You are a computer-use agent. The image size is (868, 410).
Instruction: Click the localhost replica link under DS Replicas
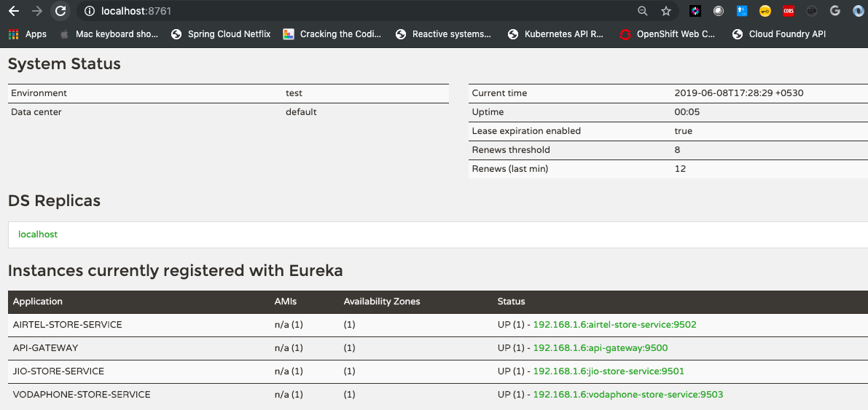38,234
